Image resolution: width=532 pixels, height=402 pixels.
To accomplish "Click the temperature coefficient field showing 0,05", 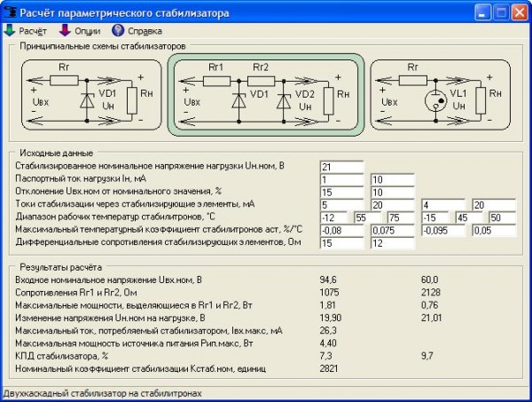I will click(x=493, y=230).
